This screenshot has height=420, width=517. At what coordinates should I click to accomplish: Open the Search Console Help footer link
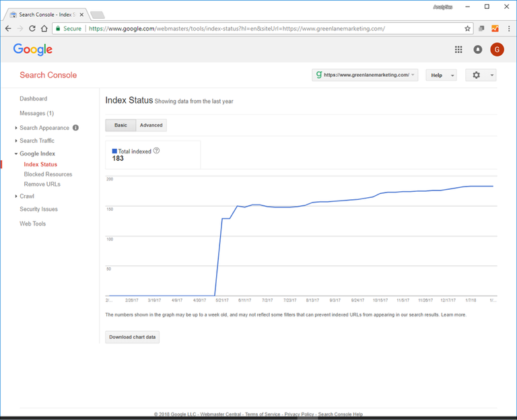[340, 414]
